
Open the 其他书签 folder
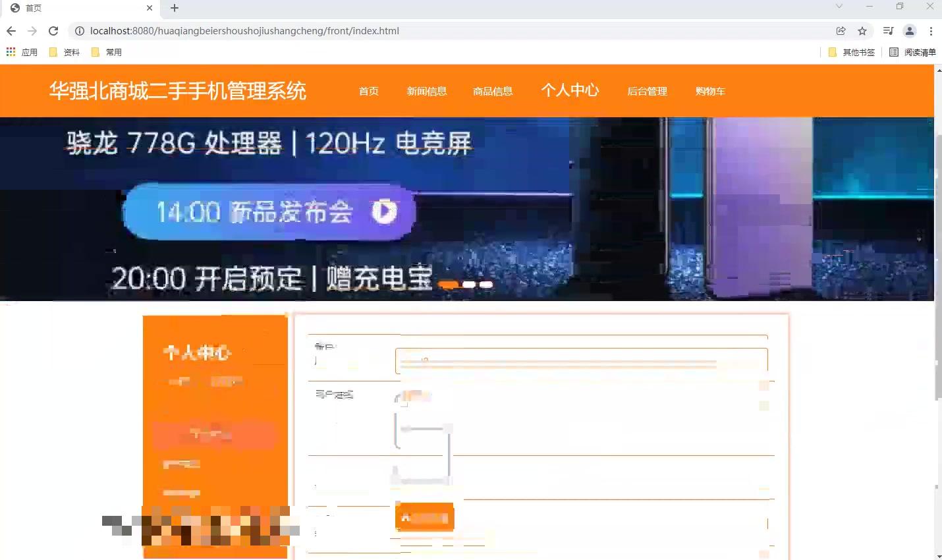(851, 52)
